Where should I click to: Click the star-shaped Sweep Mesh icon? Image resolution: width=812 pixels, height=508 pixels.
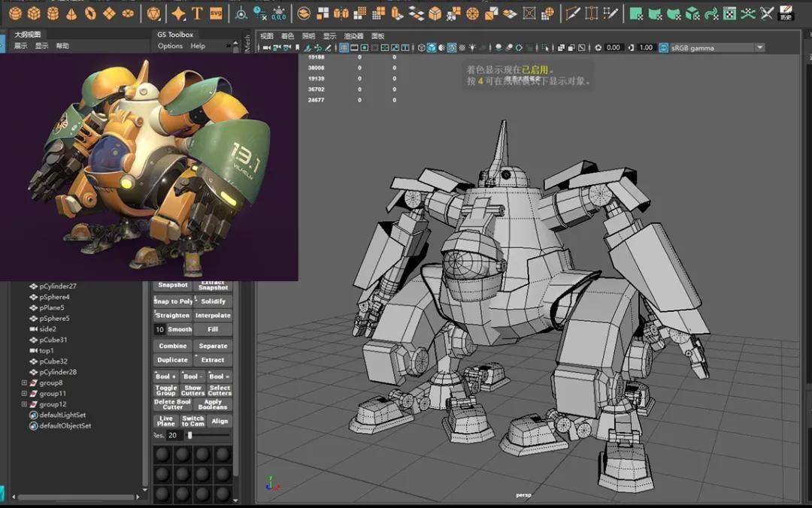(178, 13)
